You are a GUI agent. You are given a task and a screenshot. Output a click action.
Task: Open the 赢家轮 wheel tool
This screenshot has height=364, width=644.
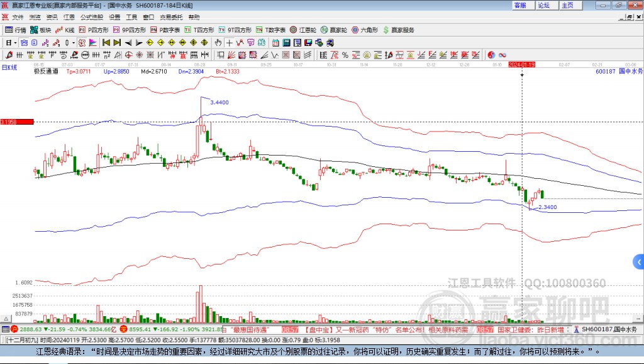coord(334,30)
